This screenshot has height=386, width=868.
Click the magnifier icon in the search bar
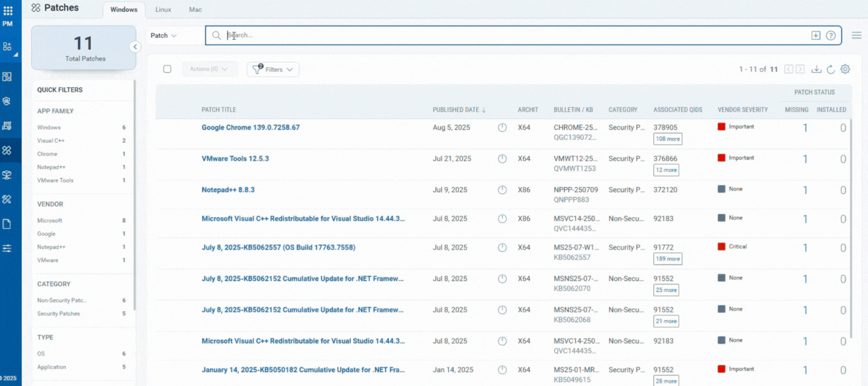coord(216,36)
